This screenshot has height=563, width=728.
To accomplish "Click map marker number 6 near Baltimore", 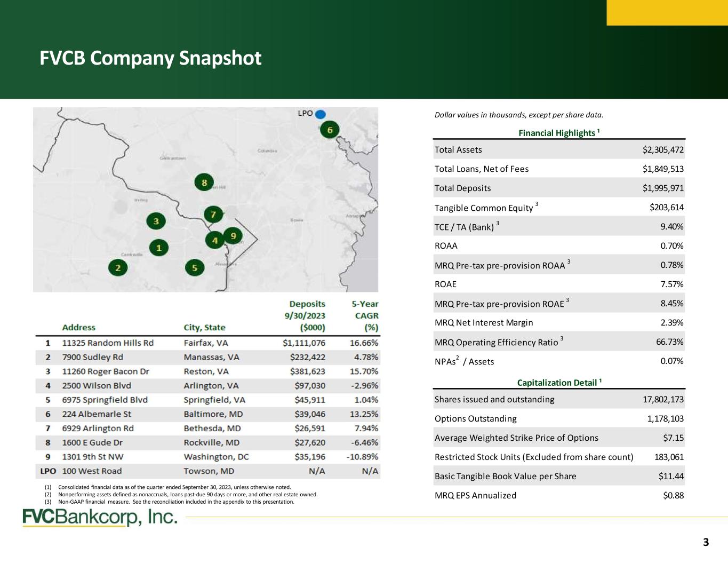I will pos(330,130).
